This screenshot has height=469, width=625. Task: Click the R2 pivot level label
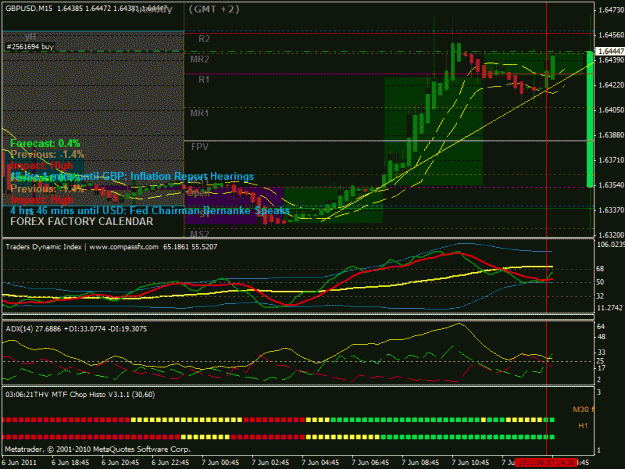(x=204, y=39)
